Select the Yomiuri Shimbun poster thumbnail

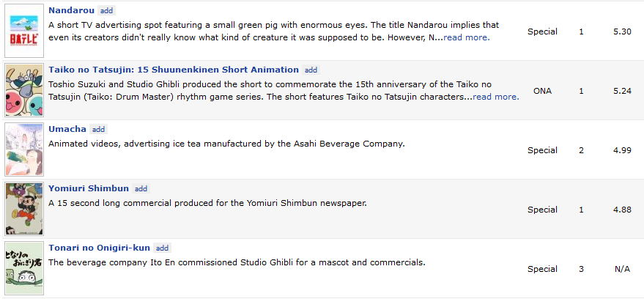(24, 209)
